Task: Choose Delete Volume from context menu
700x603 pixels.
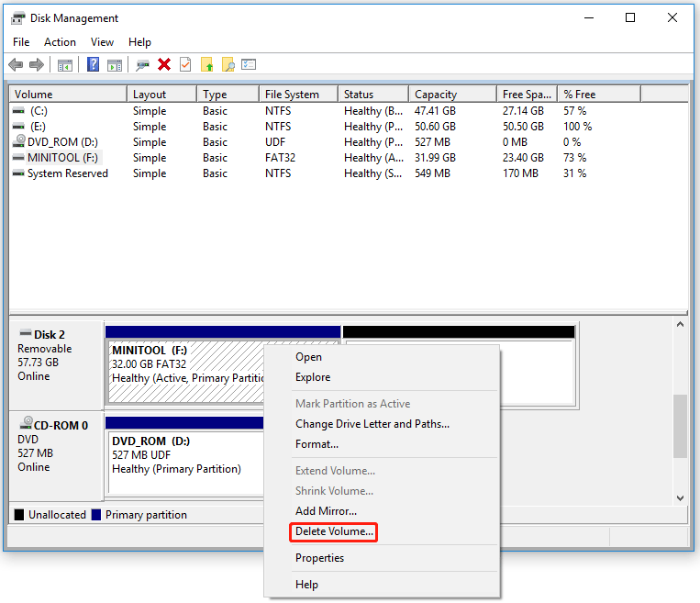Action: pos(334,531)
